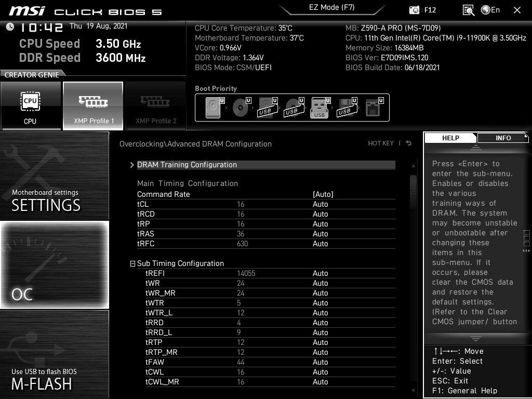
Task: Click the scroll down arrow of settings list
Action: 413,391
